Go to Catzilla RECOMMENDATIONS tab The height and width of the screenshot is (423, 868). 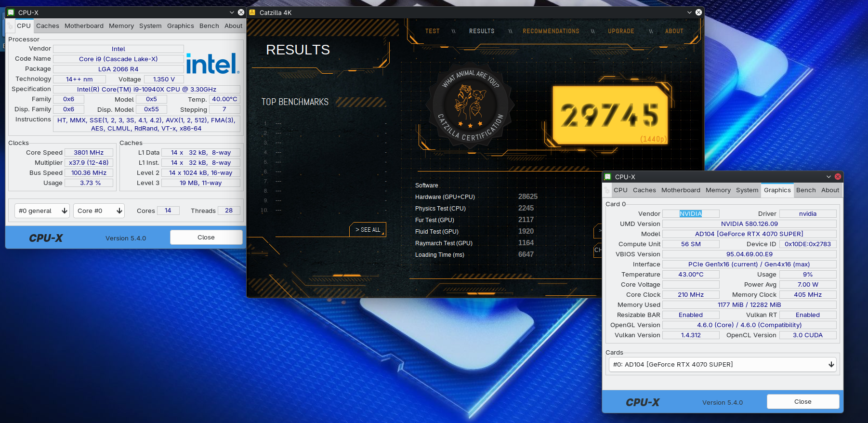551,31
